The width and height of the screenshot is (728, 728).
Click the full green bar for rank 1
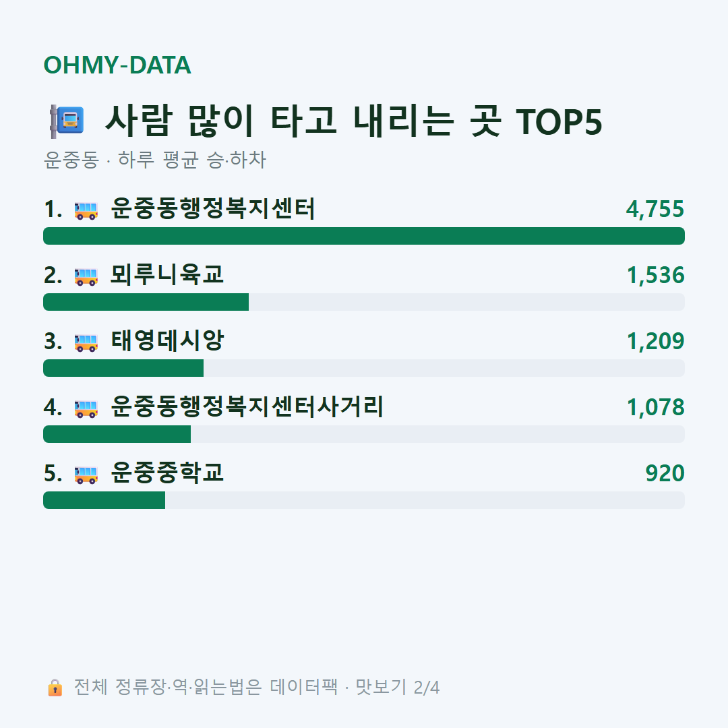[364, 236]
